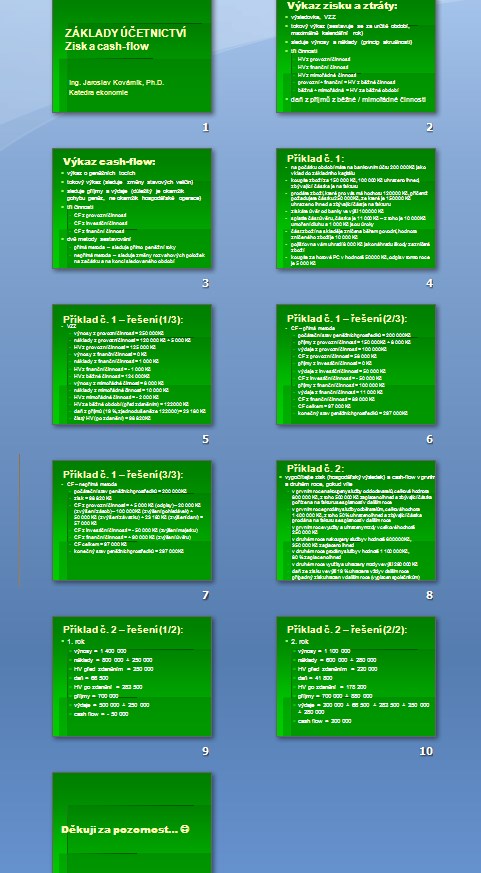Click the slide number 9 label
Viewport: 481px width, 873px height.
205,751
